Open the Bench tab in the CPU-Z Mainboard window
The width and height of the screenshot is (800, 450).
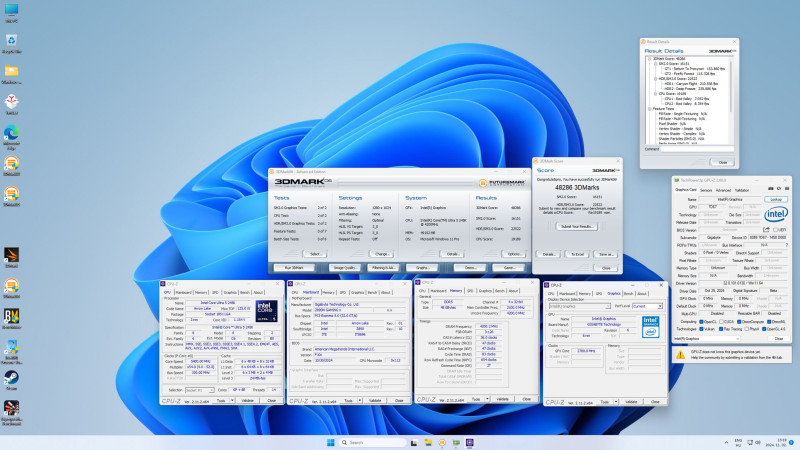click(372, 292)
